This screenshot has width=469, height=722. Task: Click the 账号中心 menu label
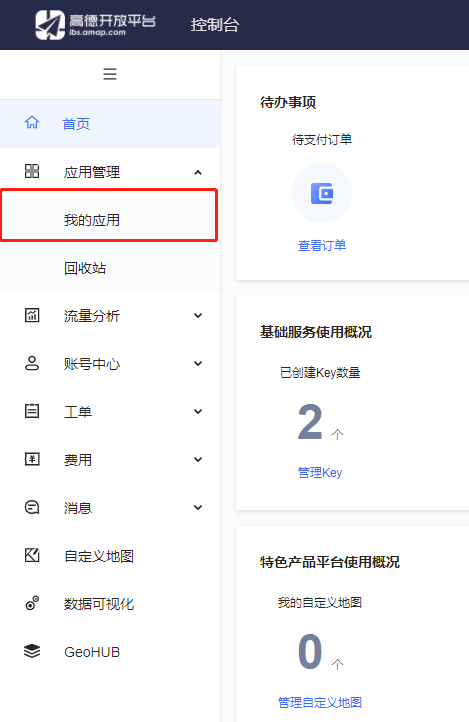pyautogui.click(x=92, y=364)
